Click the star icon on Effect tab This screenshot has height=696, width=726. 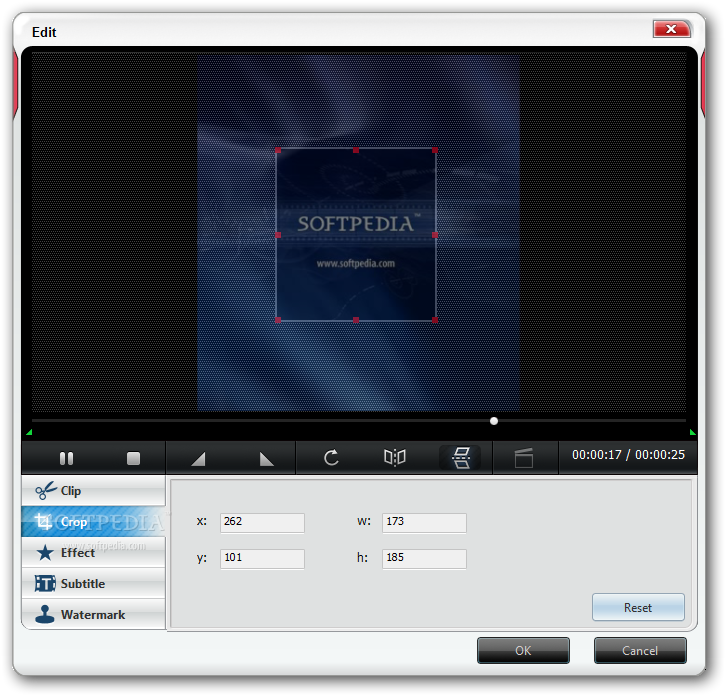pyautogui.click(x=45, y=552)
